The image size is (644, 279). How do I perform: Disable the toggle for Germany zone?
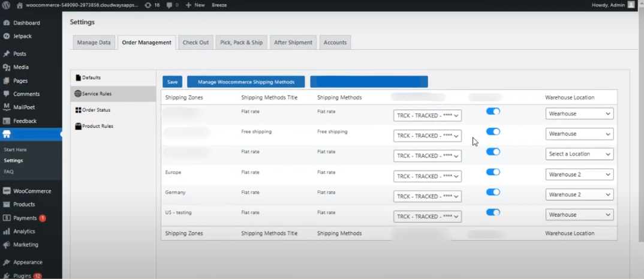[x=493, y=192]
